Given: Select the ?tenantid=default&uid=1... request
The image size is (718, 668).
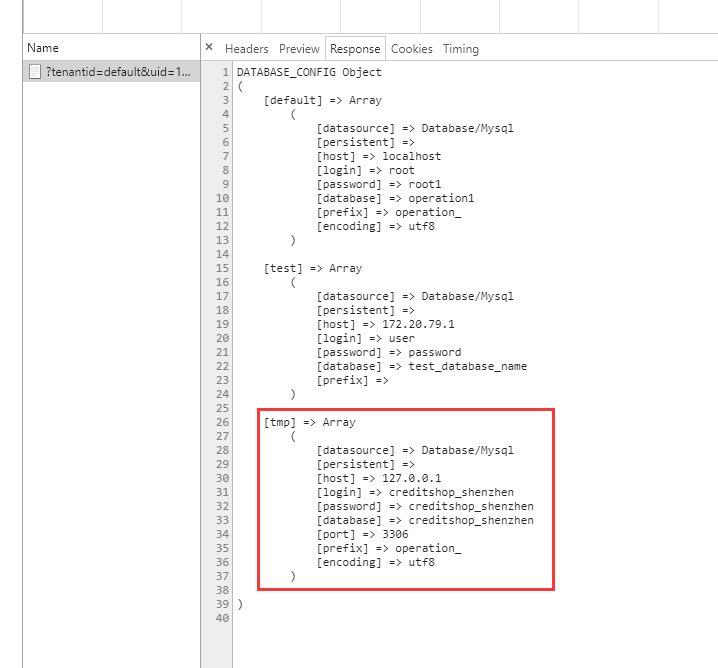Looking at the screenshot, I should (111, 72).
